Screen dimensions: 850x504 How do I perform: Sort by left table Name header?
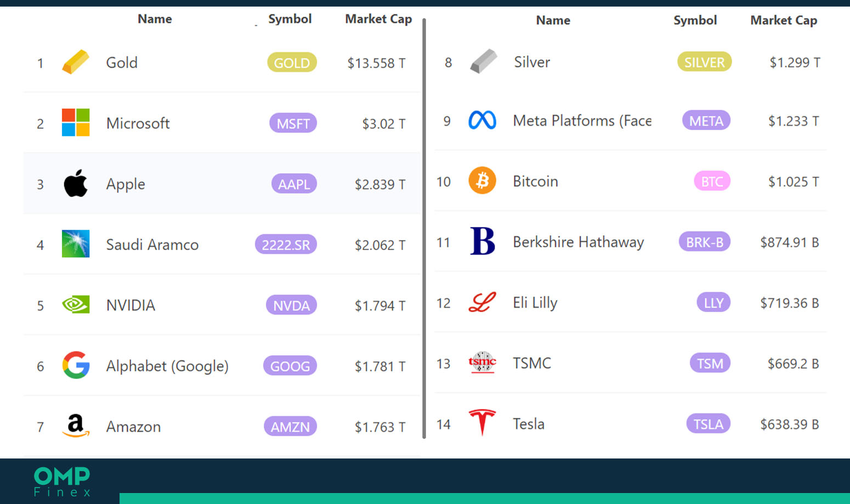tap(155, 19)
